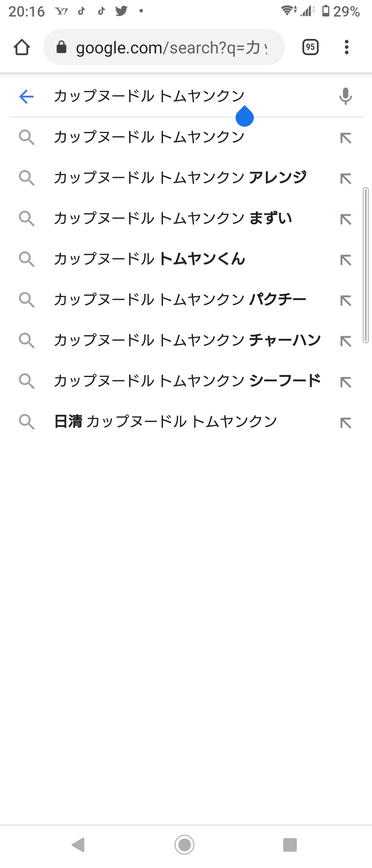Choose the suggestion ending in パクチー

[x=180, y=300]
